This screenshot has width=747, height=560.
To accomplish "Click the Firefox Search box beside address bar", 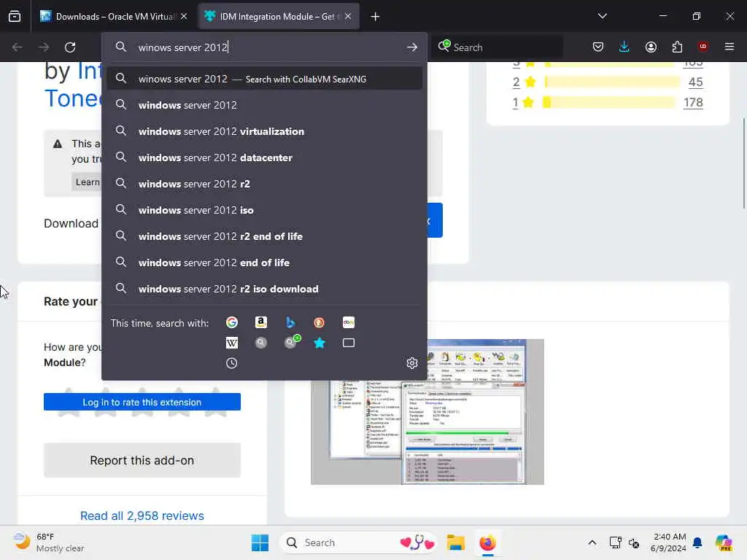I will 498,47.
